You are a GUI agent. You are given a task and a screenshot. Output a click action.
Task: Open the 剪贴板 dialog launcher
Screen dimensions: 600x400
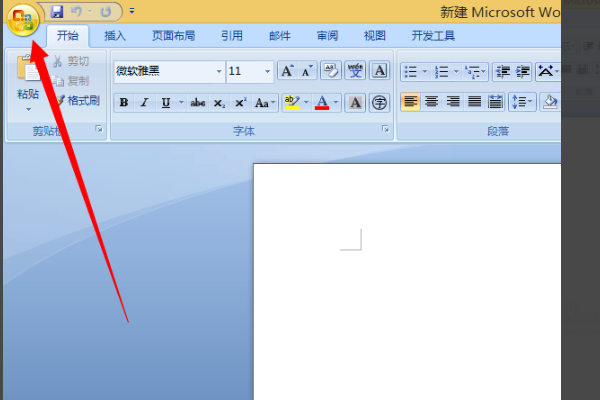pyautogui.click(x=99, y=129)
